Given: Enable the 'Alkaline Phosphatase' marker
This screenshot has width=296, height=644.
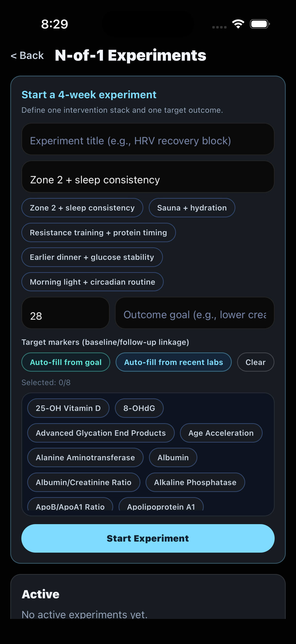Looking at the screenshot, I should (x=195, y=482).
